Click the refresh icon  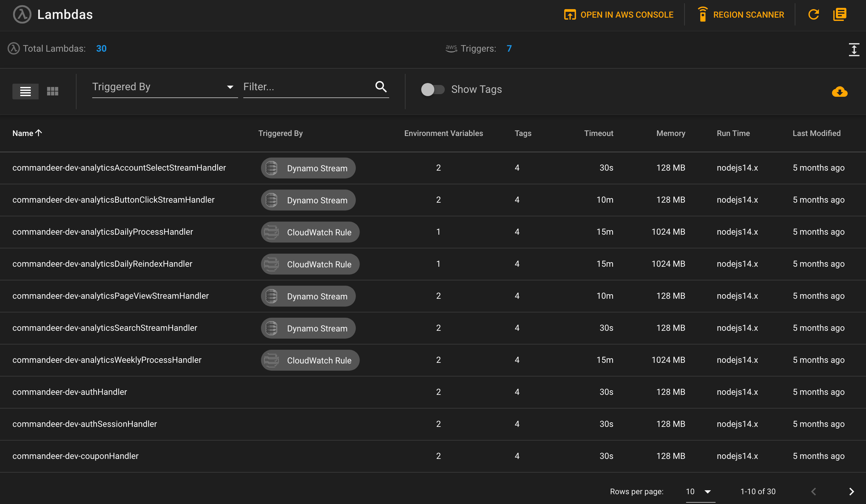814,14
